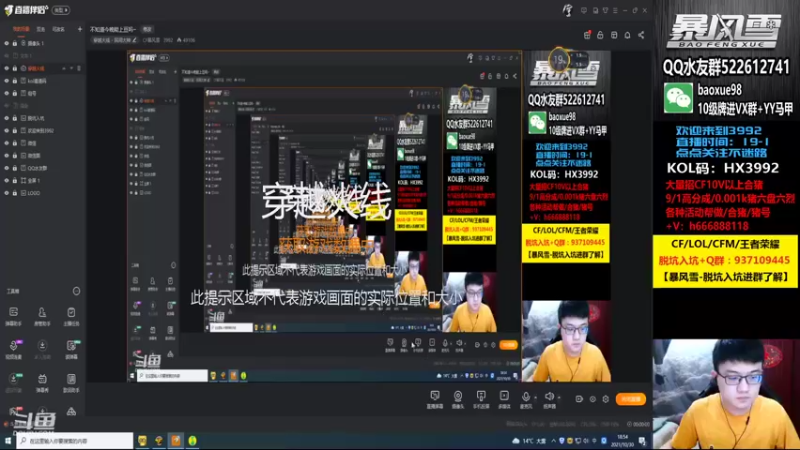Open the game category selector pill

[x=114, y=40]
